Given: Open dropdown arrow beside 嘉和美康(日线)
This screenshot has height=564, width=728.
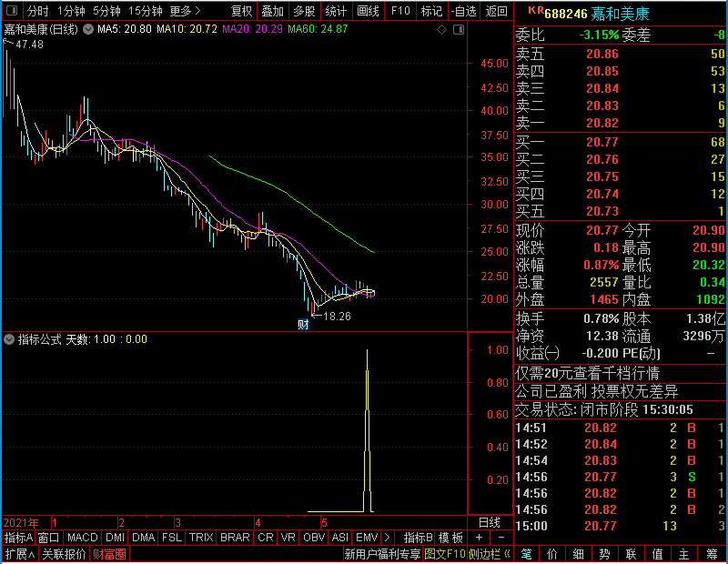Looking at the screenshot, I should click(x=88, y=30).
